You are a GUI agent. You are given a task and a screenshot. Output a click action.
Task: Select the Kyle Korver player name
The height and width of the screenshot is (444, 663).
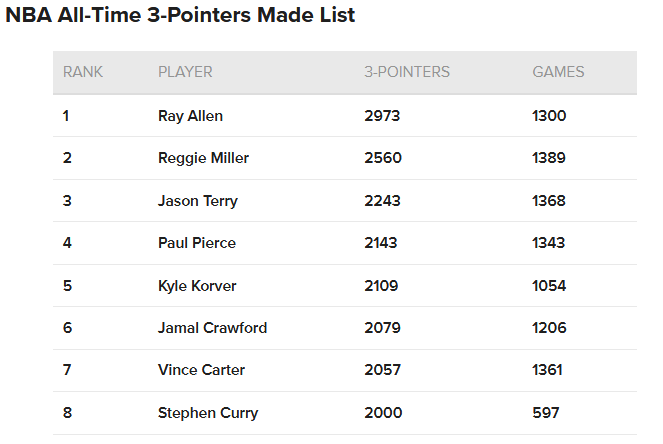[x=197, y=286]
